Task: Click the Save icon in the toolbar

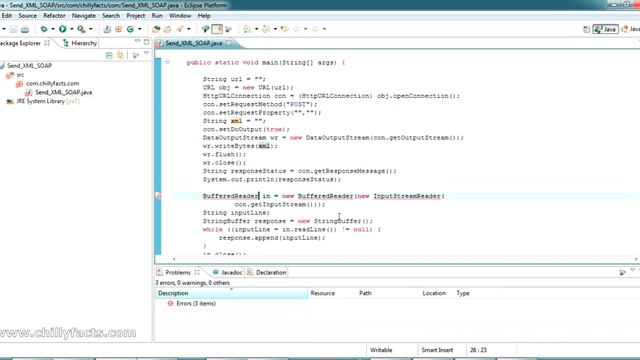Action: pyautogui.click(x=13, y=29)
